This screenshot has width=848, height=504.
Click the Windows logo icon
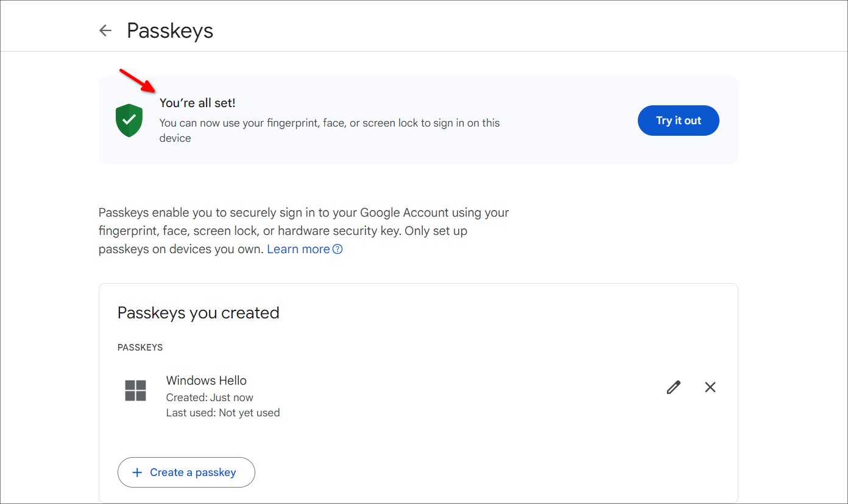[x=135, y=391]
